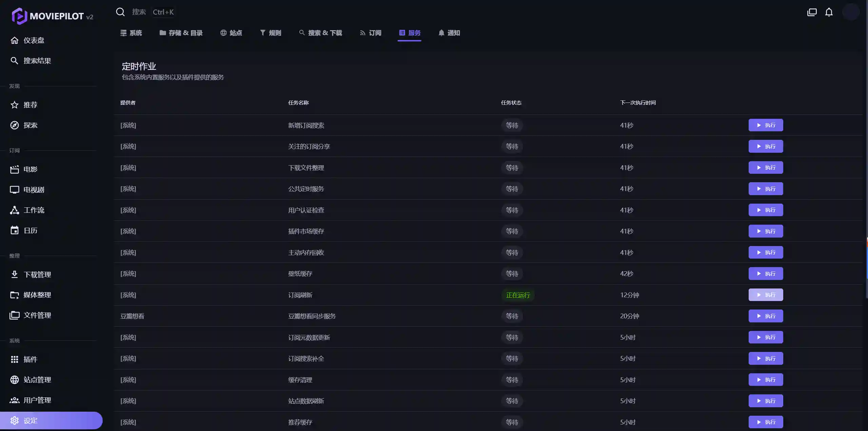Click the 搜索 search input field

[x=139, y=12]
